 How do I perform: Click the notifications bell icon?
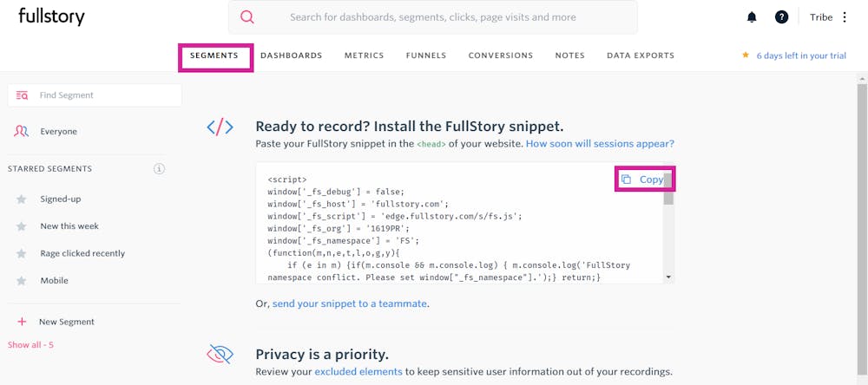[752, 17]
